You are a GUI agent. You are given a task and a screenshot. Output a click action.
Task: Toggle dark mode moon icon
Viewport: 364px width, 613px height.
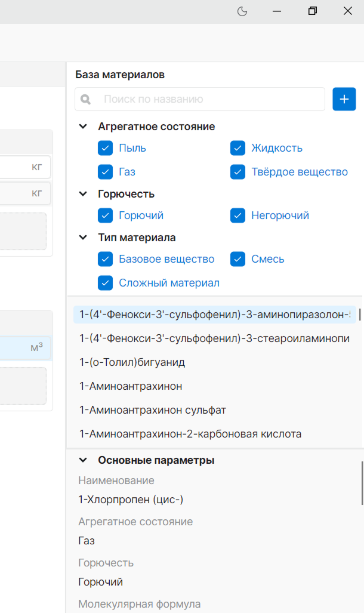coord(242,11)
